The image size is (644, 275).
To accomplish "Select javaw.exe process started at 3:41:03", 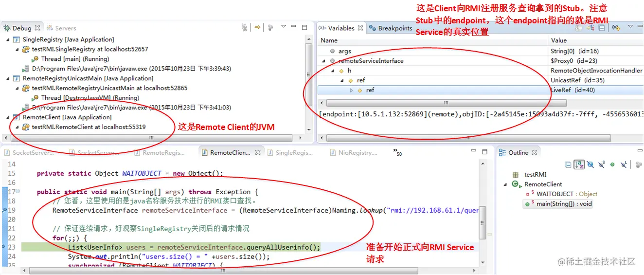I will pyautogui.click(x=126, y=108).
